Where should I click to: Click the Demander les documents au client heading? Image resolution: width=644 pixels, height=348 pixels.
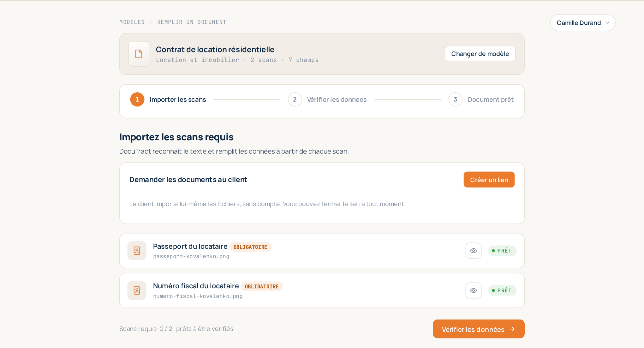tap(188, 180)
